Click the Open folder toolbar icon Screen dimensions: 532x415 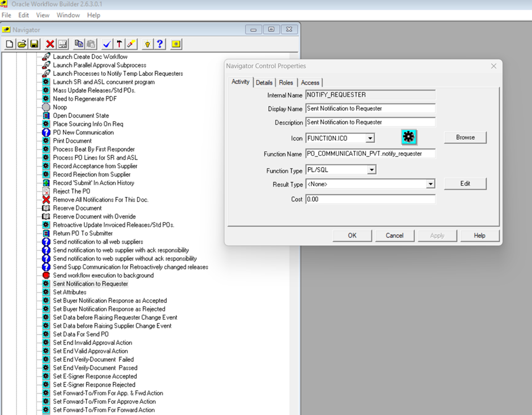[22, 44]
